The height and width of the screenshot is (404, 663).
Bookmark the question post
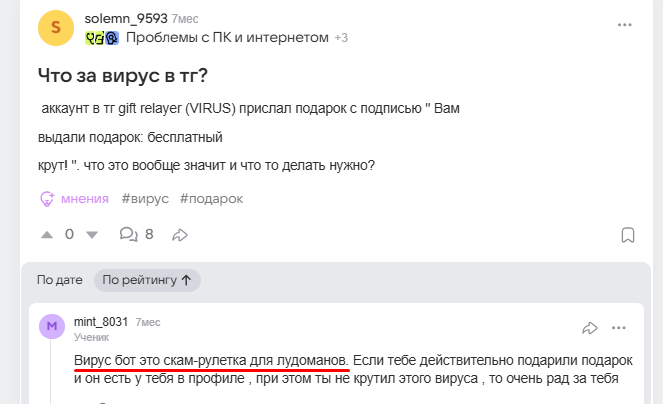(627, 234)
